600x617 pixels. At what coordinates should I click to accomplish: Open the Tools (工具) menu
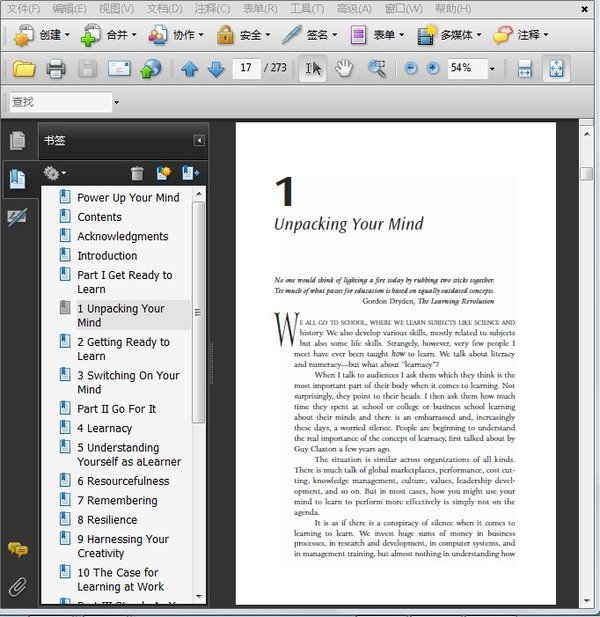click(307, 9)
